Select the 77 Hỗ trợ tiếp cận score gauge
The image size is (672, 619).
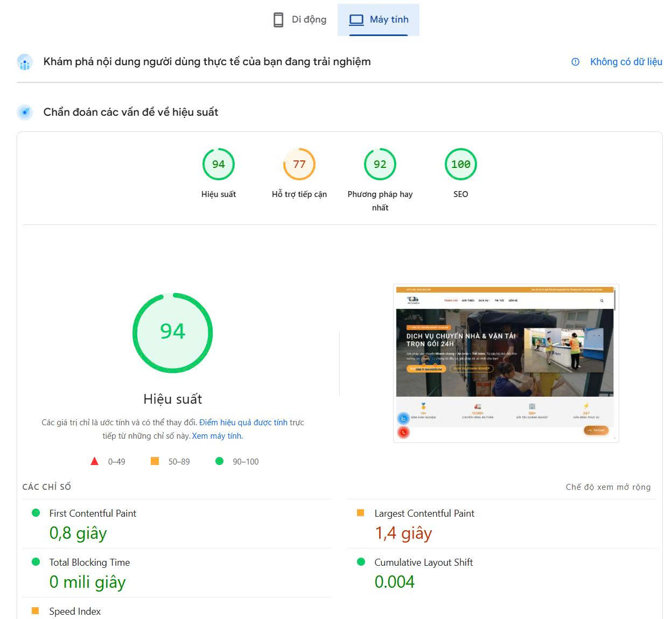pyautogui.click(x=299, y=164)
